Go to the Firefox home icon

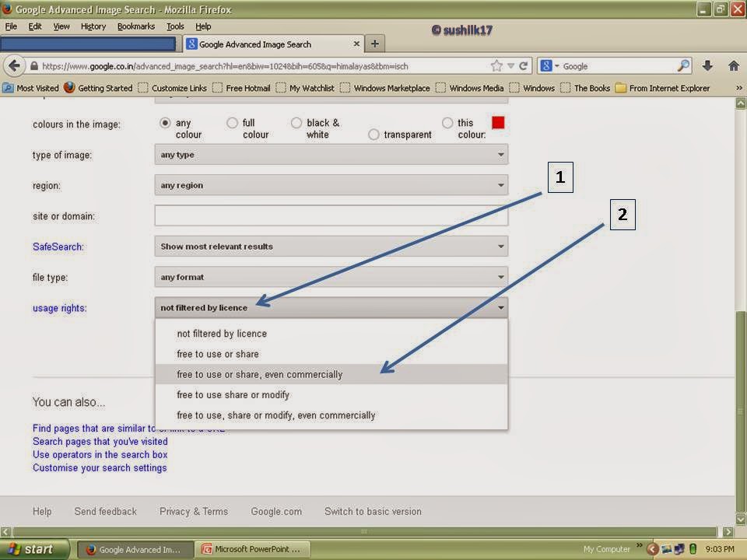pyautogui.click(x=733, y=66)
